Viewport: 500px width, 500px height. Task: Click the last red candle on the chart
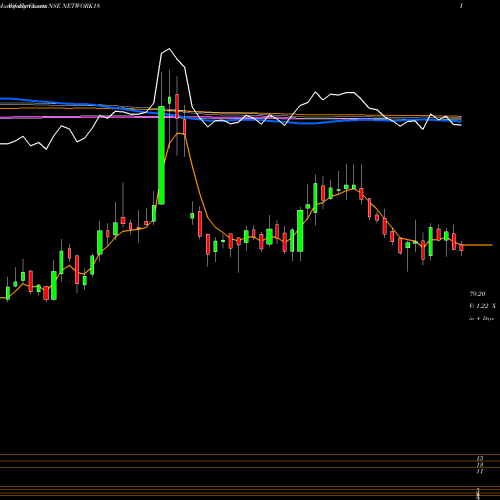pos(461,247)
